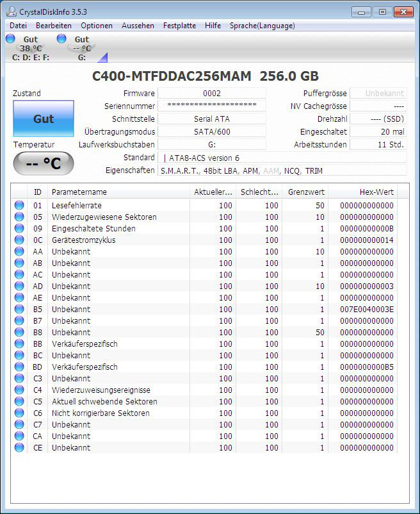Screen dimensions: 420x514
Task: Click status orb of attribute B8 row
Action: [x=19, y=332]
